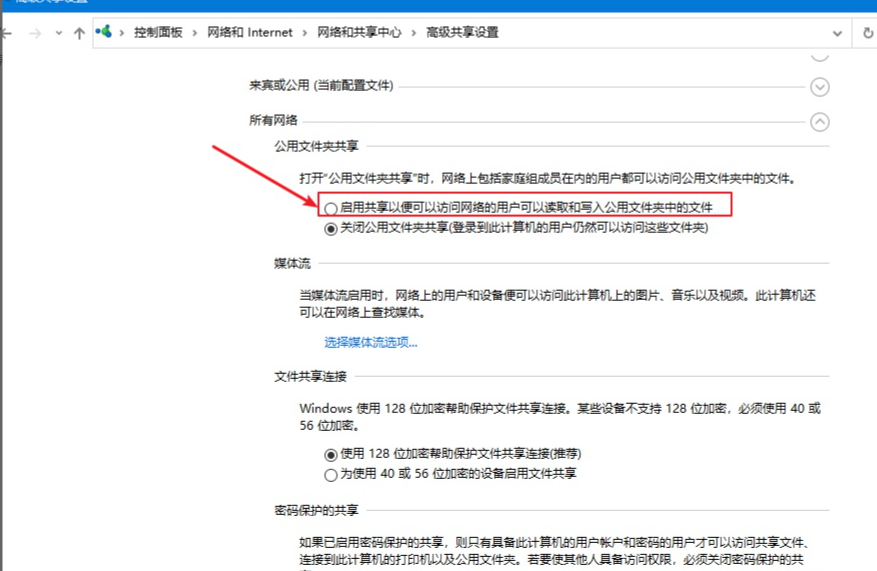Collapse the 所有网络 section
This screenshot has width=877, height=571.
click(x=820, y=122)
